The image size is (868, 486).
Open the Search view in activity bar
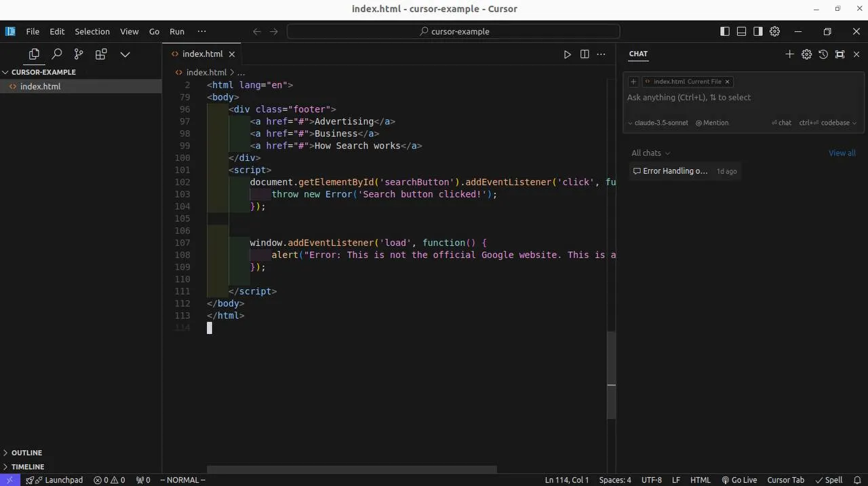click(57, 54)
